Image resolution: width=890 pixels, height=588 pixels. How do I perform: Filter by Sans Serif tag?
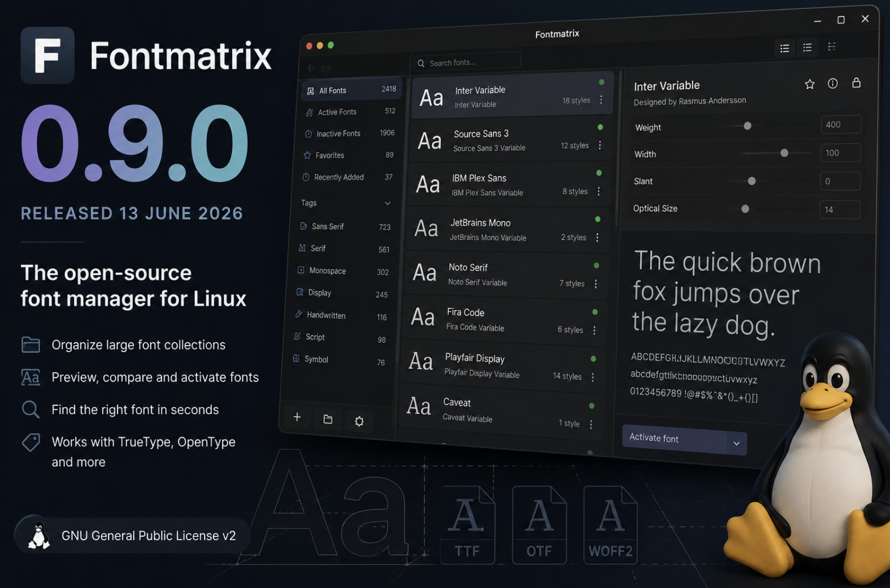click(345, 227)
